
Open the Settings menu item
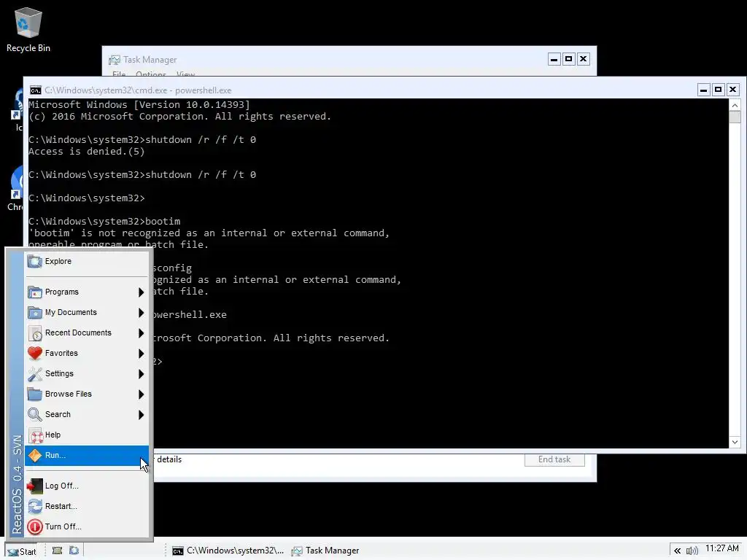point(87,374)
